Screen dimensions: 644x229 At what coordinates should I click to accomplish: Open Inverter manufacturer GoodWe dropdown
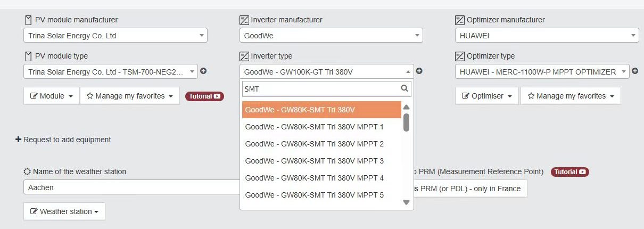click(331, 36)
